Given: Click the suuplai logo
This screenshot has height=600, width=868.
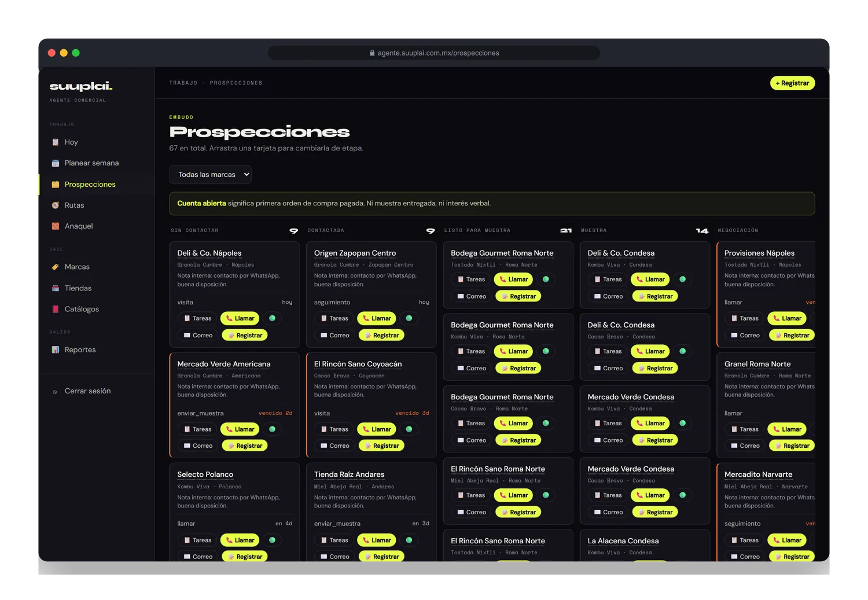Looking at the screenshot, I should [x=81, y=86].
